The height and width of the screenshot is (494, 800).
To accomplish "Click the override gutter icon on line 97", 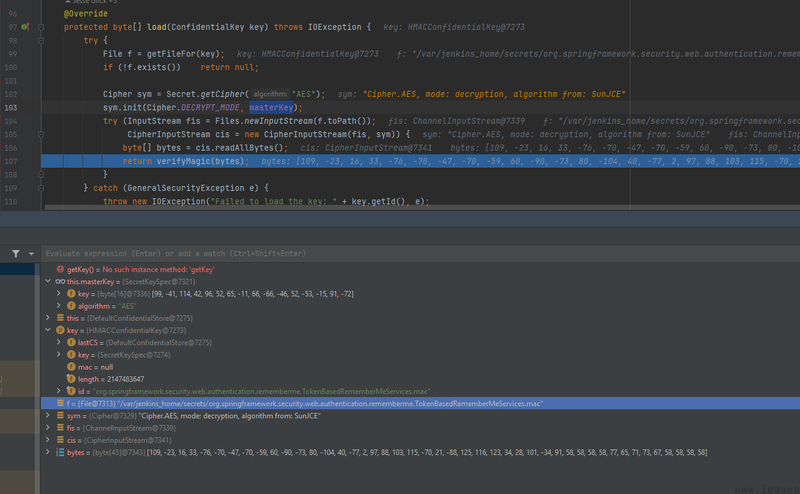I will click(26, 27).
